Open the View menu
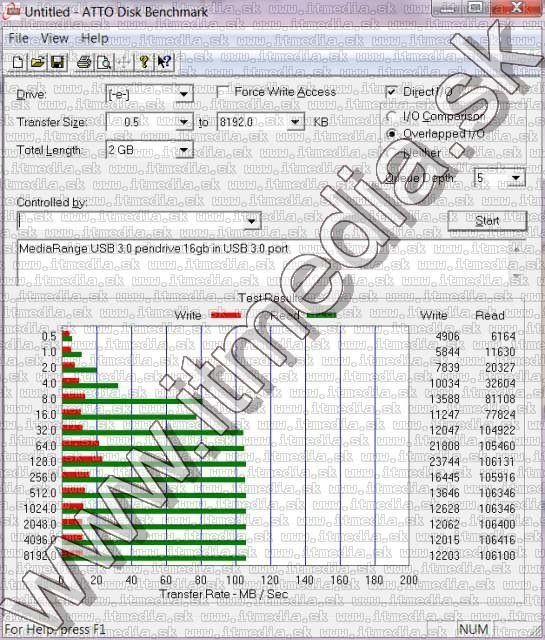 tap(54, 38)
